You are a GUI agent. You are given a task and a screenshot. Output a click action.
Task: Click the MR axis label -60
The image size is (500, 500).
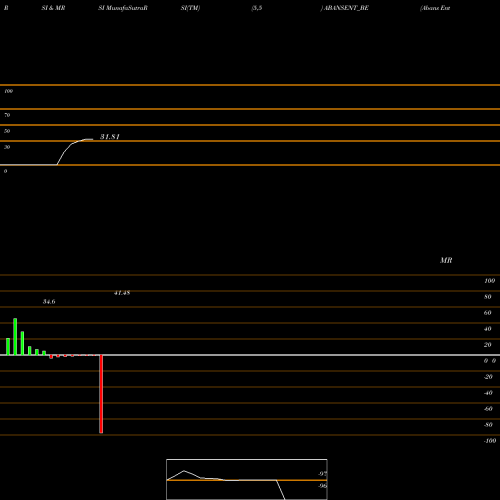tap(488, 409)
